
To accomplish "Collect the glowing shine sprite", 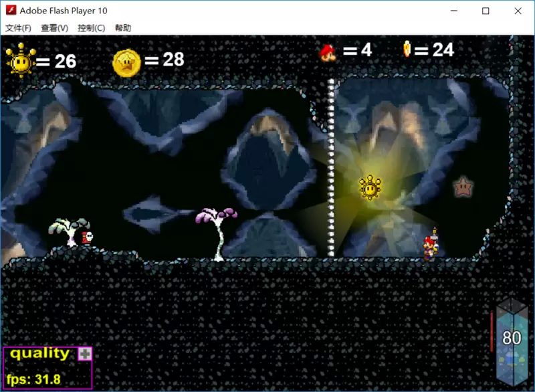I will click(x=370, y=187).
